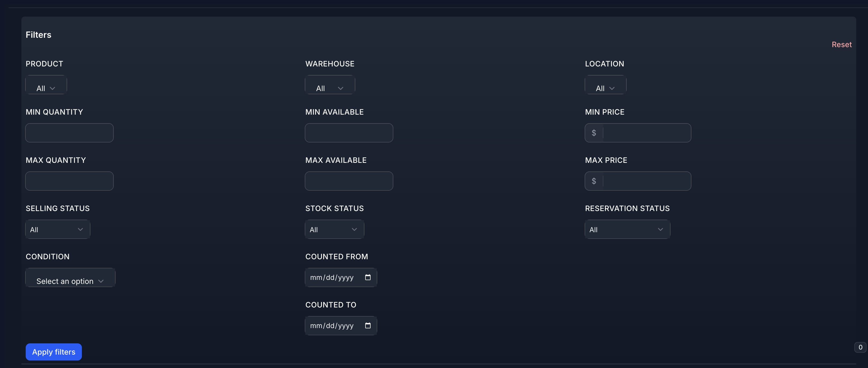Click the 'COUNTED TO' label
Image resolution: width=868 pixels, height=368 pixels.
(x=330, y=305)
